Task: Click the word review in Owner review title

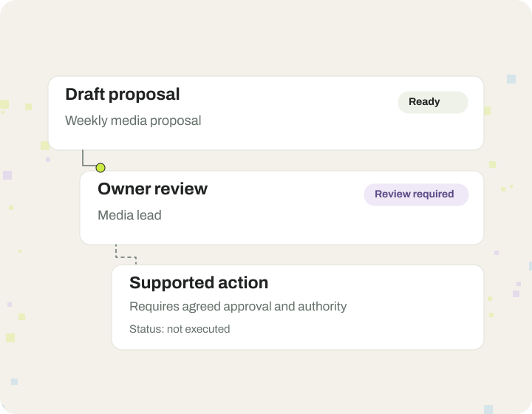Action: (x=180, y=189)
